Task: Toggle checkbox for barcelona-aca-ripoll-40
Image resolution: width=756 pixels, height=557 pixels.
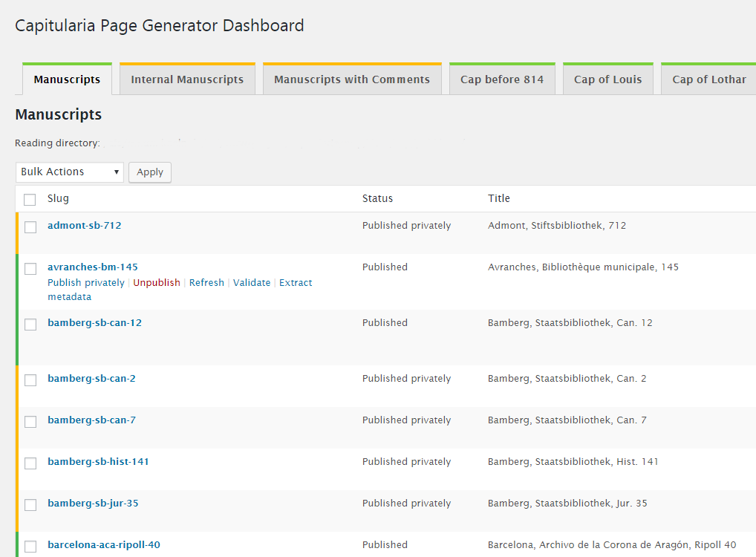Action: tap(30, 547)
